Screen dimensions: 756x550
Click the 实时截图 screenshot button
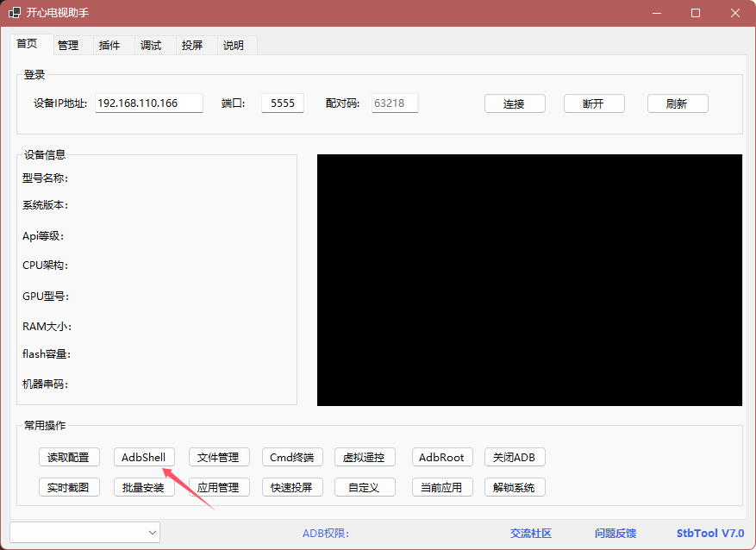point(69,487)
